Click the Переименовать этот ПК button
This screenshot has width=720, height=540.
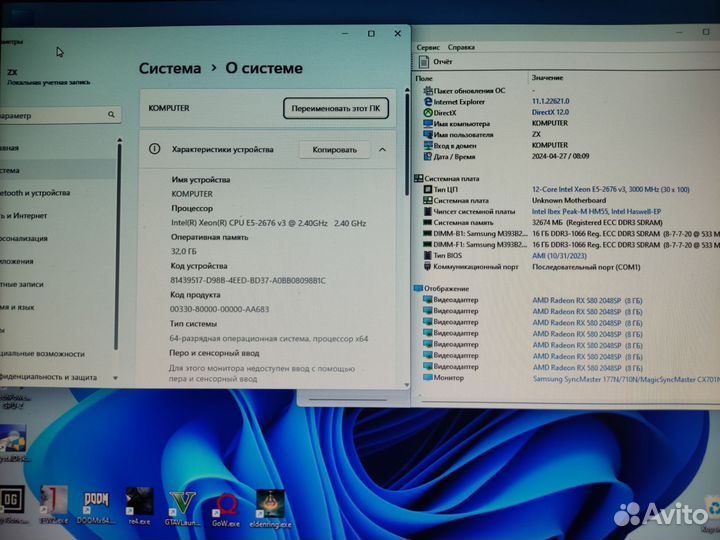[336, 108]
